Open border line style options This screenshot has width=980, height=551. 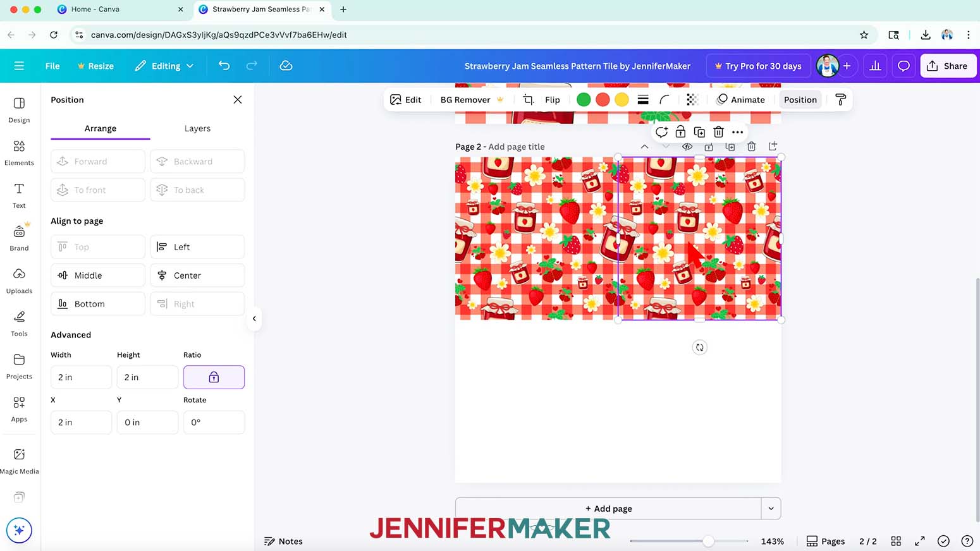tap(643, 100)
